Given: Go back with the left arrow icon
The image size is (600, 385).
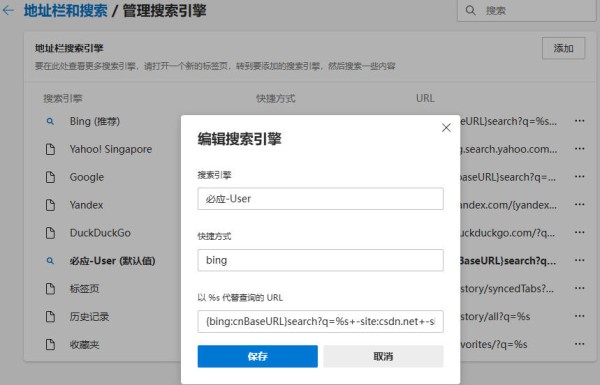Looking at the screenshot, I should coord(8,10).
